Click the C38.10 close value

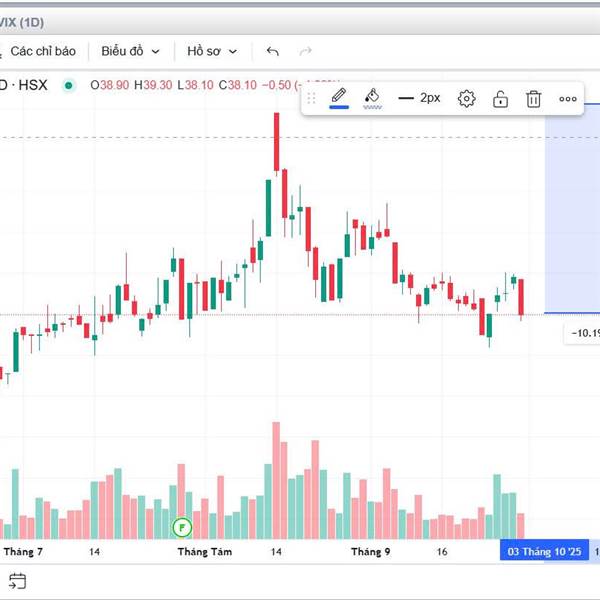click(238, 85)
